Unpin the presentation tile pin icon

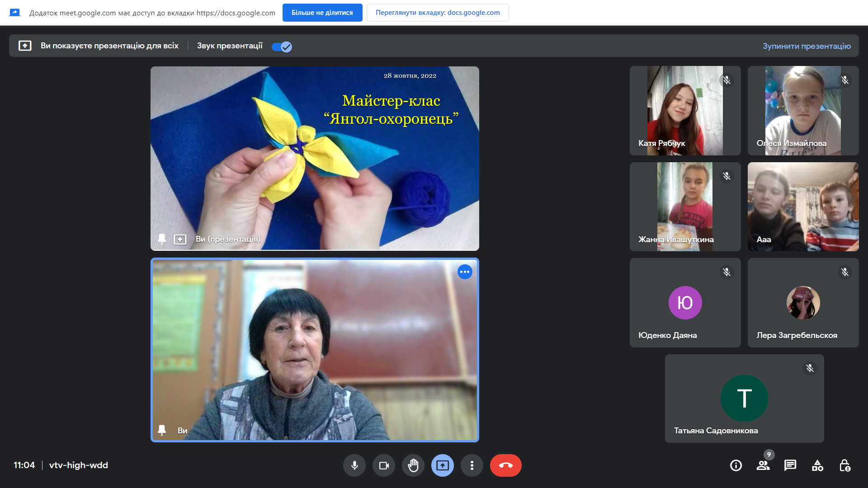[162, 239]
